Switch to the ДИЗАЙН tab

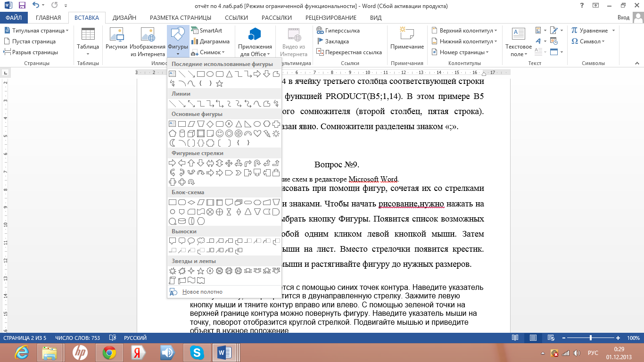point(124,18)
